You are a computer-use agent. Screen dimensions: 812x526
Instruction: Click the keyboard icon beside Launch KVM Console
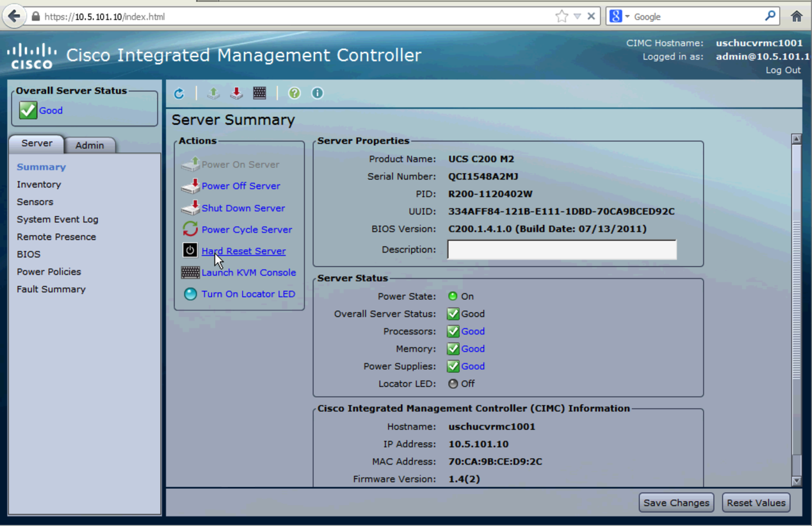[190, 272]
